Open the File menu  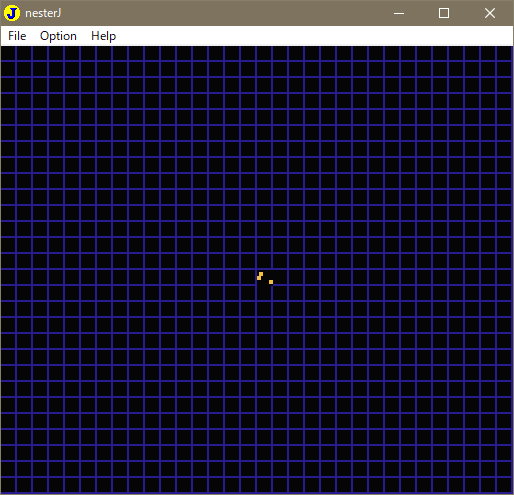[17, 36]
